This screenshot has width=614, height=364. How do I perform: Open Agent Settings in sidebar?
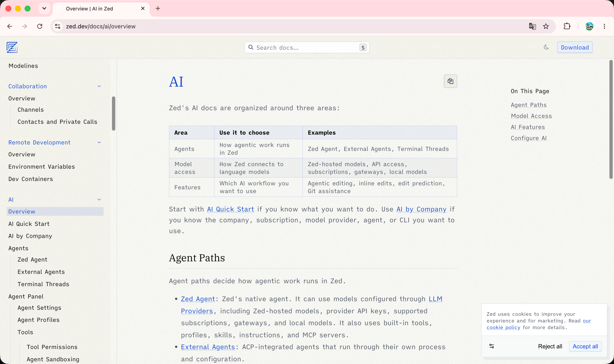(x=39, y=308)
